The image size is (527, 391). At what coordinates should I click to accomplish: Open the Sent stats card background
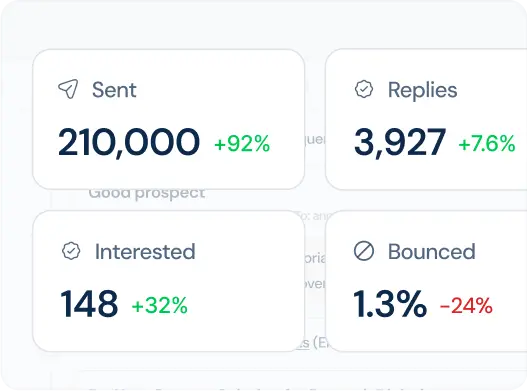pos(169,119)
